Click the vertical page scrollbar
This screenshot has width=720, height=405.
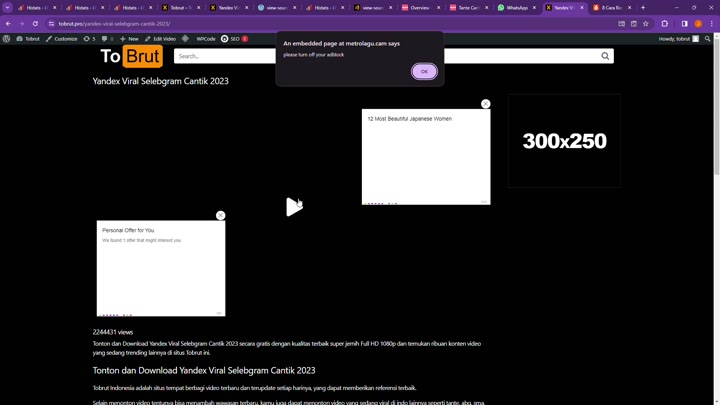(716, 109)
